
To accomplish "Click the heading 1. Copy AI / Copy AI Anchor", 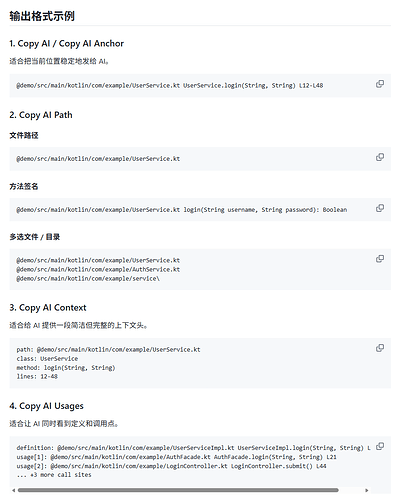I will pos(67,44).
